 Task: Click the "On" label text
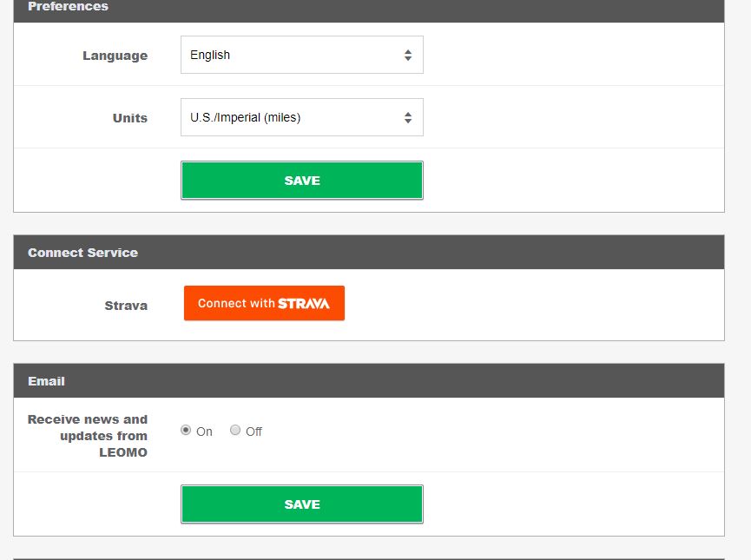pos(205,432)
